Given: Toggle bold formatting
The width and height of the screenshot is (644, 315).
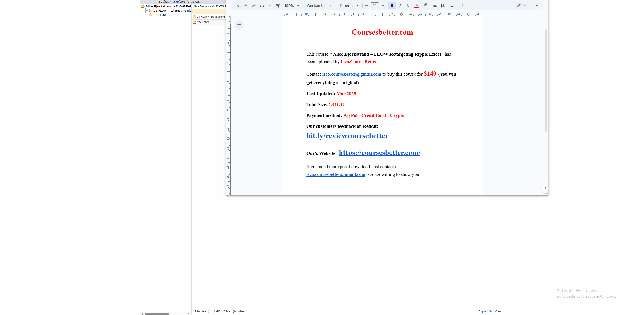Looking at the screenshot, I should click(392, 5).
